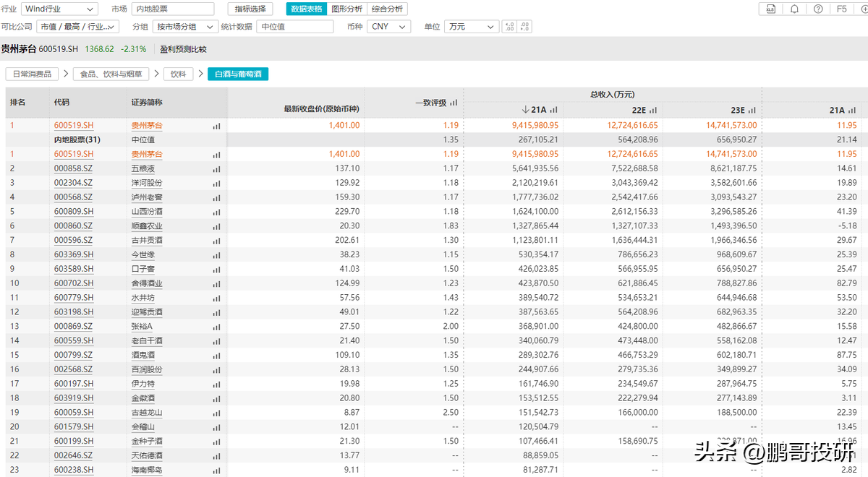This screenshot has width=868, height=477.
Task: Select 白酒与葡萄酒 breadcrumb category
Action: 238,74
